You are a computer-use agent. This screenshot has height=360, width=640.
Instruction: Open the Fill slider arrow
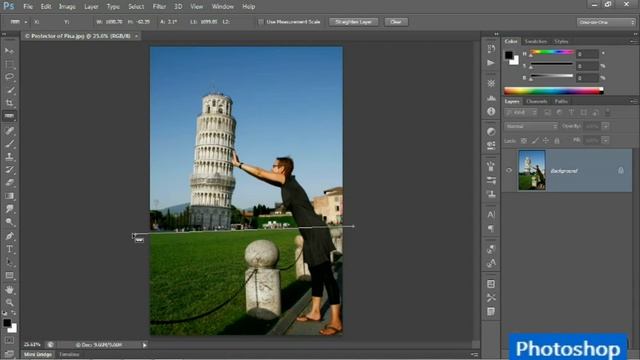pos(605,140)
